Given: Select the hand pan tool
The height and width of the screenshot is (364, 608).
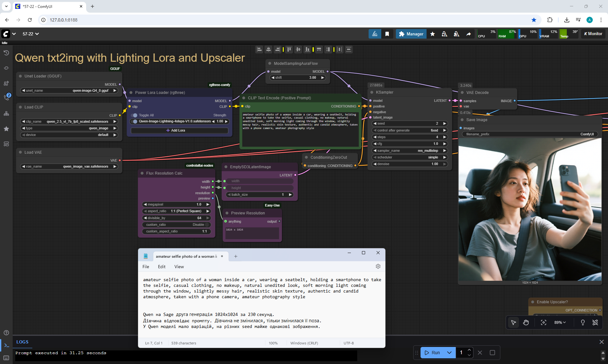Looking at the screenshot, I should click(x=526, y=322).
